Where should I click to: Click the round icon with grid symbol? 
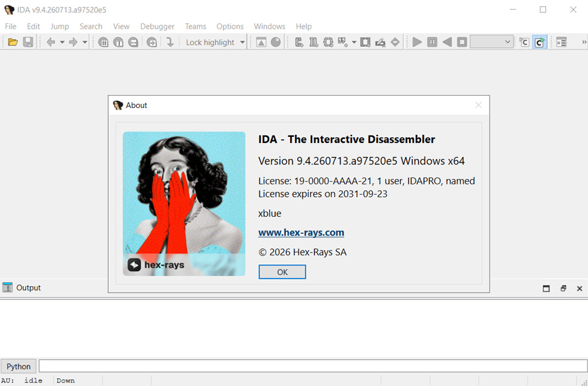pyautogui.click(x=103, y=42)
